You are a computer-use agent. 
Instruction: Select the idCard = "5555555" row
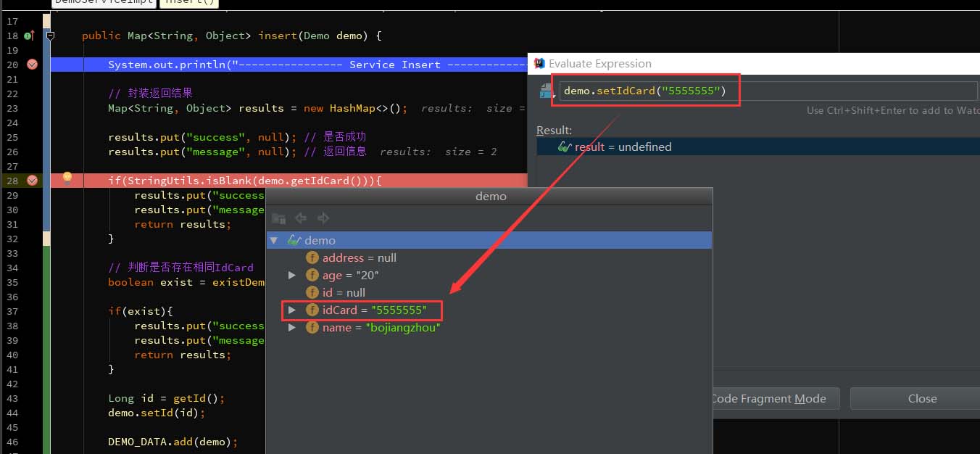tap(489, 310)
